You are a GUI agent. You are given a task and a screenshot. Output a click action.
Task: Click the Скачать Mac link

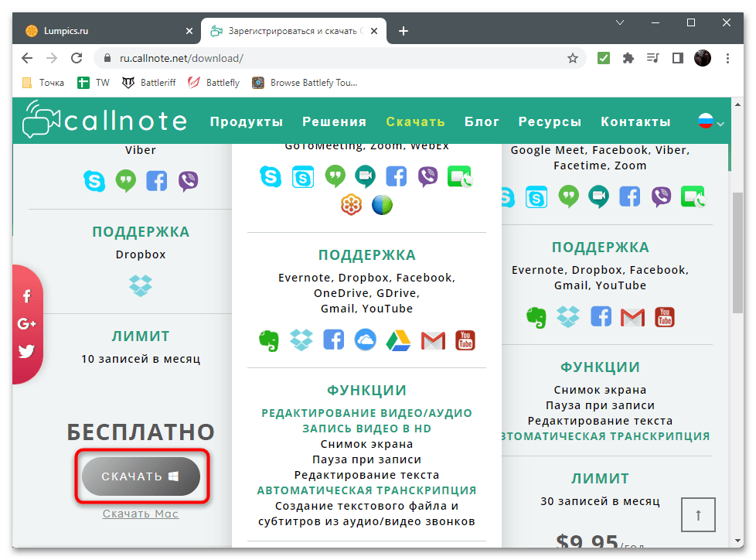coord(141,514)
